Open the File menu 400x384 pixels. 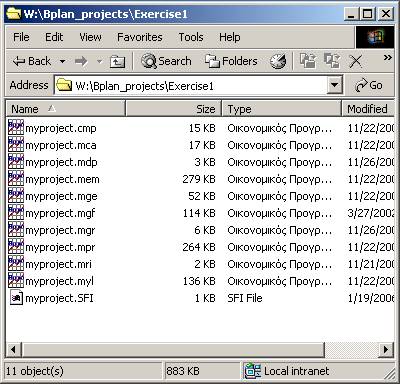coord(21,37)
